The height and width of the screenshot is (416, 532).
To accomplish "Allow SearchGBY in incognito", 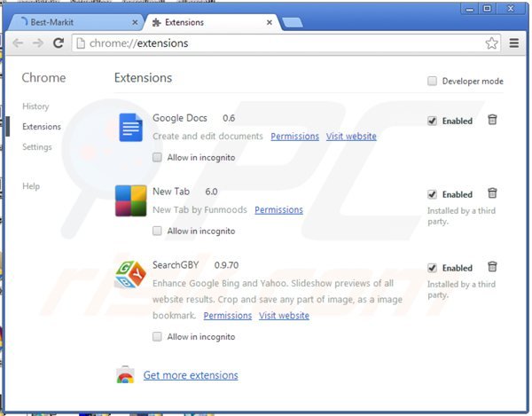I will (x=157, y=336).
